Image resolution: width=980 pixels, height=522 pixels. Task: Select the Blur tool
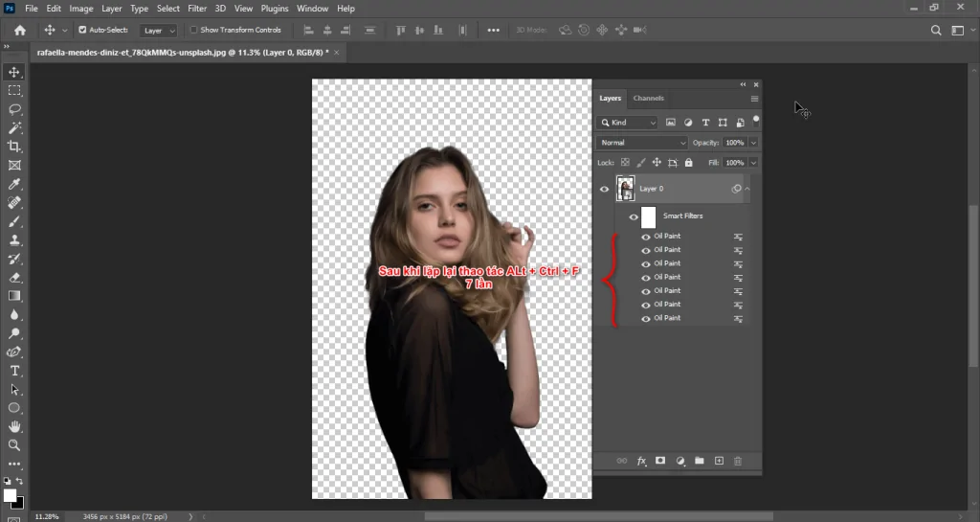(x=14, y=314)
